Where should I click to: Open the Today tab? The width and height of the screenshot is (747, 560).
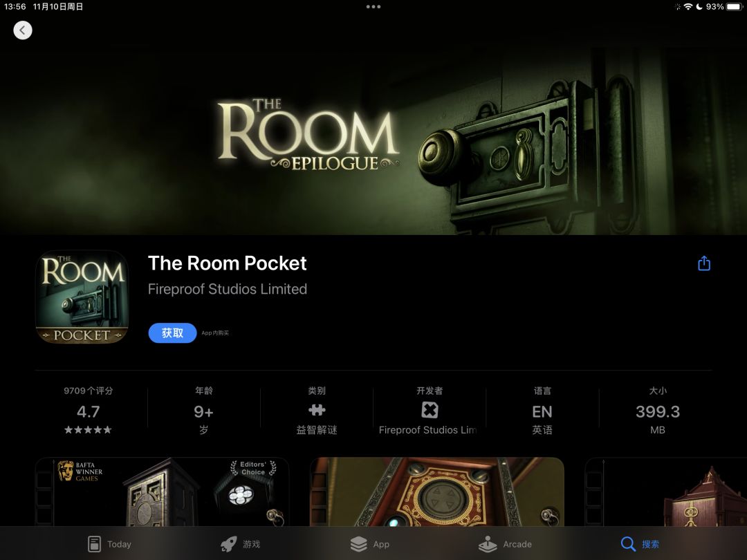click(x=109, y=544)
